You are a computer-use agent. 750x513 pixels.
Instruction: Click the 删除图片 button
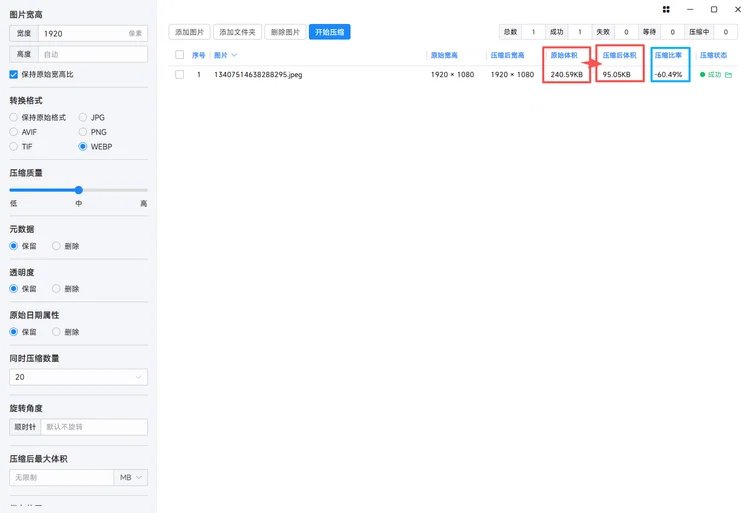pos(284,32)
